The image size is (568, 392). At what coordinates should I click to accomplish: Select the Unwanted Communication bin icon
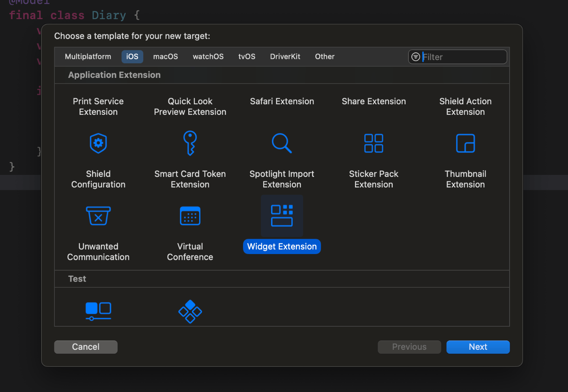coord(98,216)
